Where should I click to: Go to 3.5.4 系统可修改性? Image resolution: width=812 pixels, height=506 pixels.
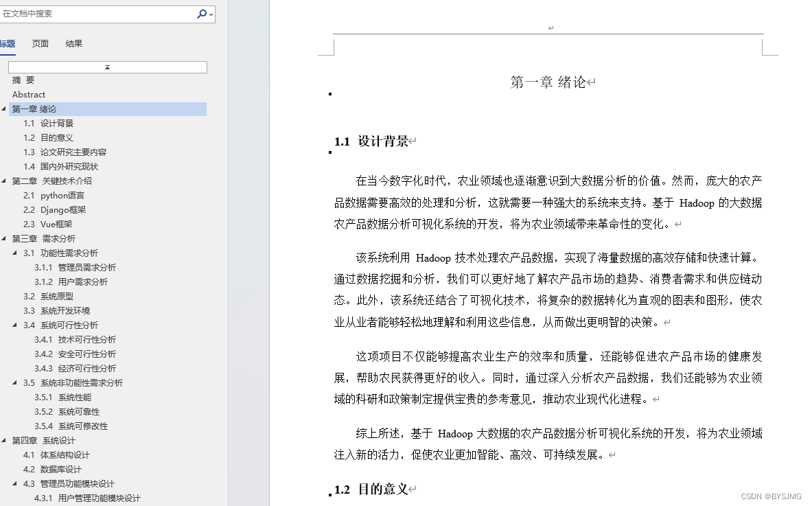[71, 426]
